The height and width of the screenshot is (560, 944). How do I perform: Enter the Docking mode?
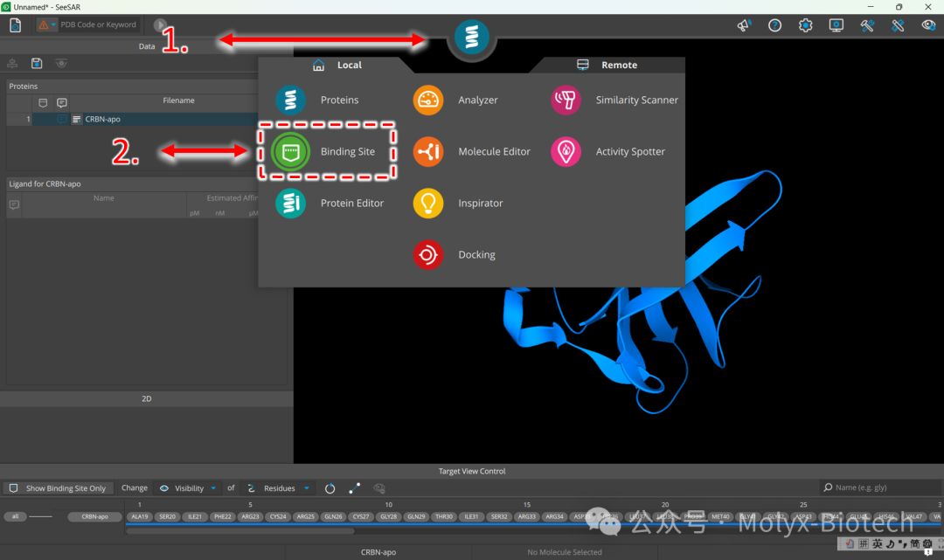455,254
